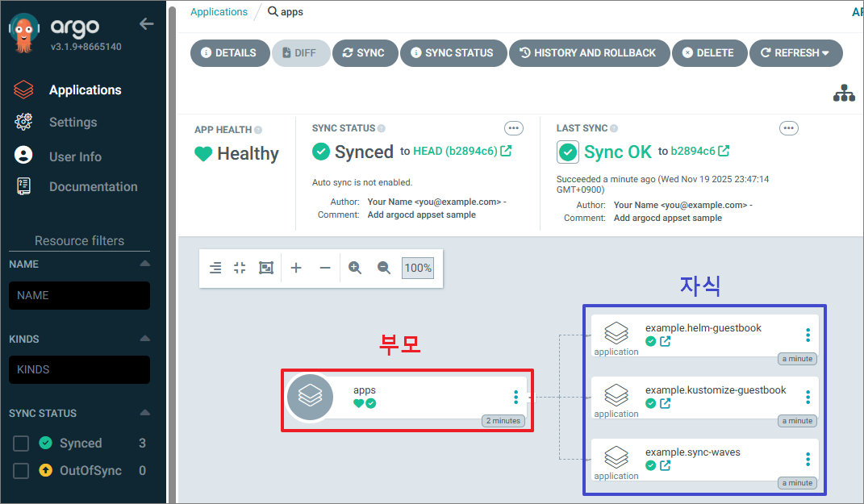
Task: Select the example.helm-guestbook node
Action: (x=705, y=336)
